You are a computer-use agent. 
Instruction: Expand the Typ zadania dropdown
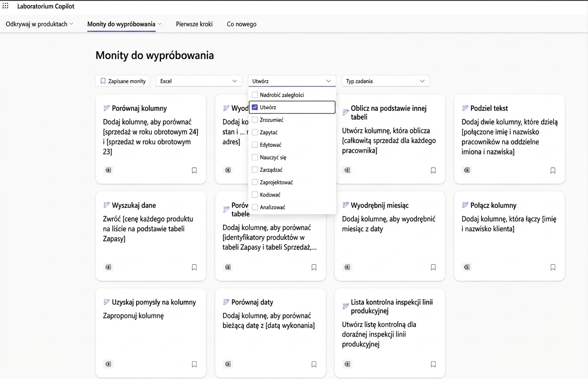coord(385,81)
